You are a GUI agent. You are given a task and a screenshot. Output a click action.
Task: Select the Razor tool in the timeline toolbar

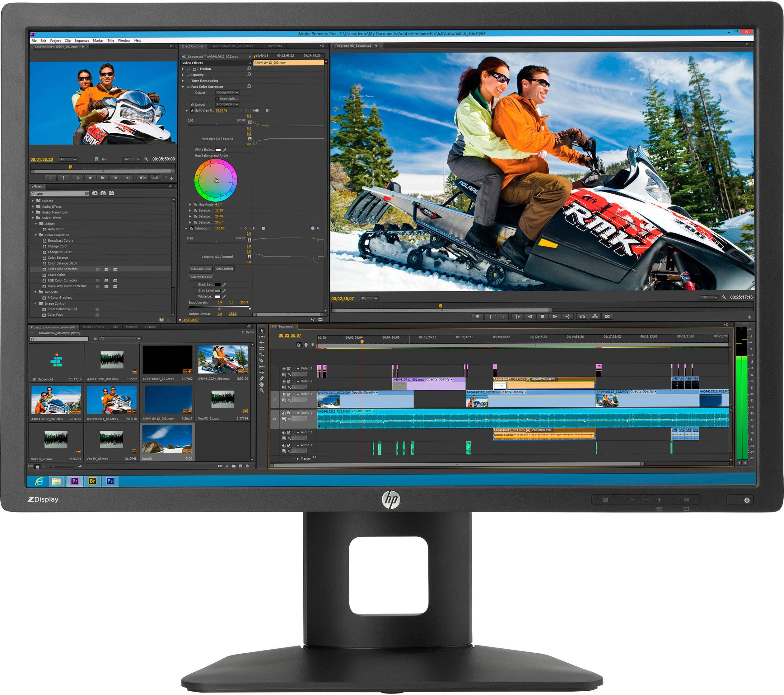262,361
